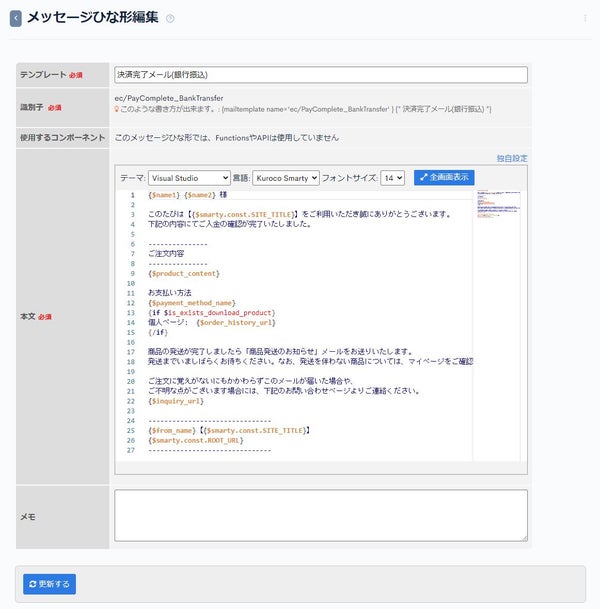This screenshot has height=609, width=600.
Task: Click the 全画面表示 fullscreen button
Action: [x=444, y=177]
